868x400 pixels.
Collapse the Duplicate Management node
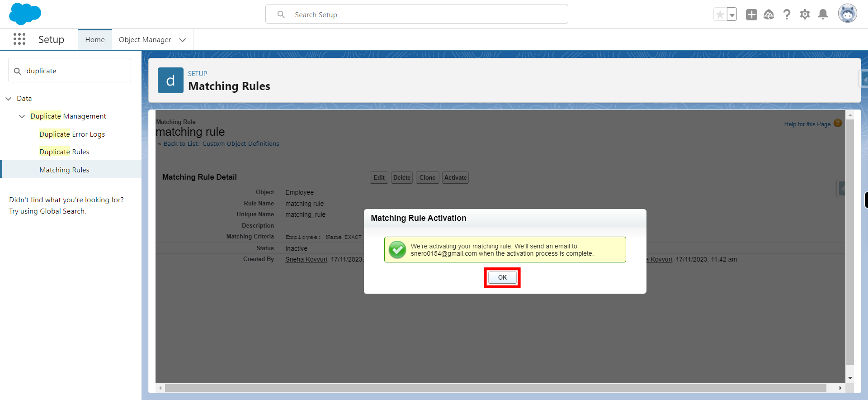pyautogui.click(x=22, y=116)
